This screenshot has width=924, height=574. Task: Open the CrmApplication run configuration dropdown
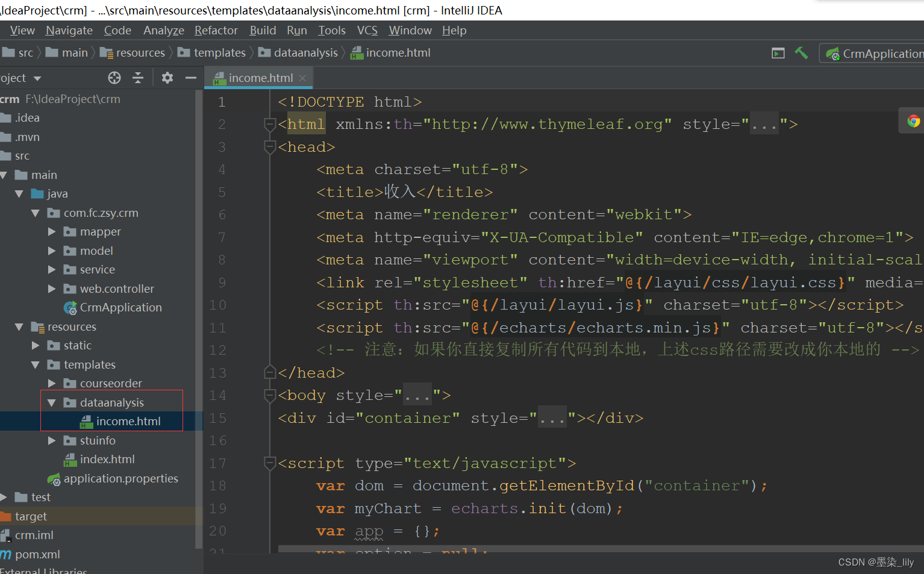click(875, 54)
